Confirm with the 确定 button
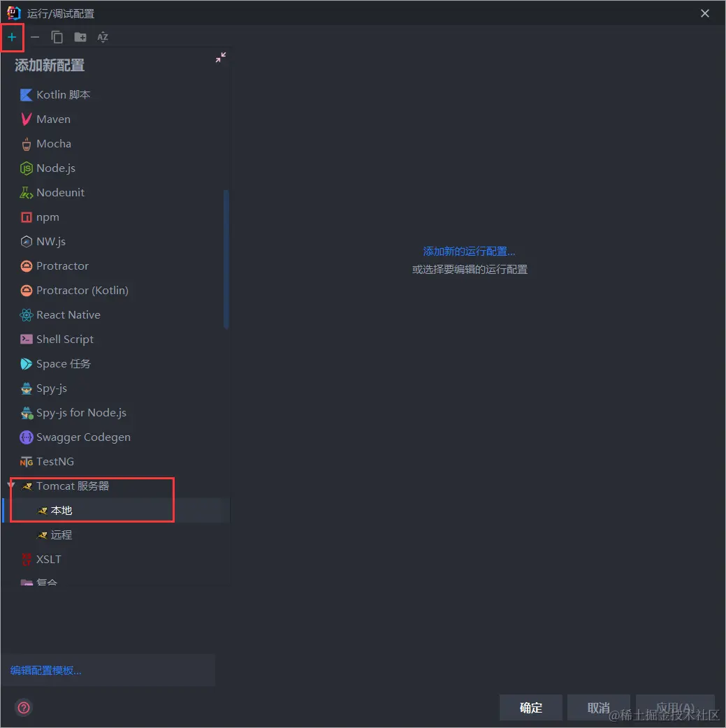This screenshot has width=726, height=728. 531,708
